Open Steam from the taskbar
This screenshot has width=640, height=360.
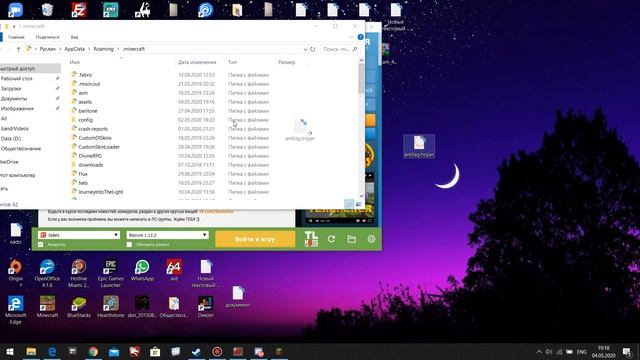pyautogui.click(x=196, y=351)
